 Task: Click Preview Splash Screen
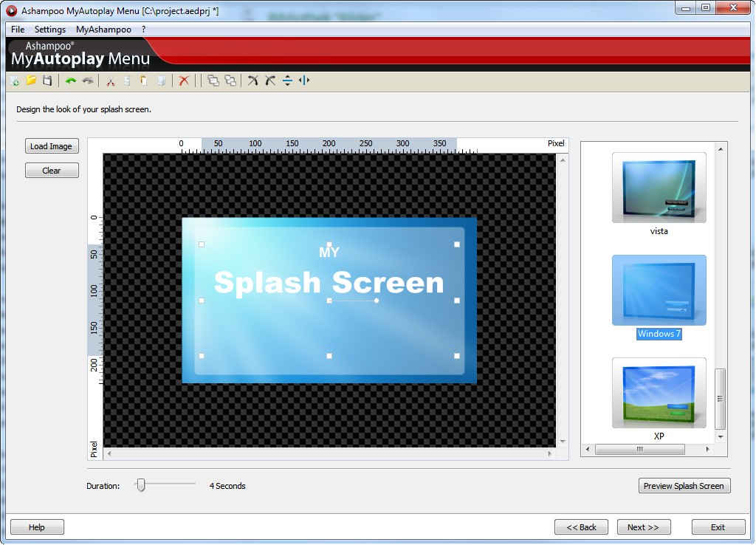tap(684, 486)
